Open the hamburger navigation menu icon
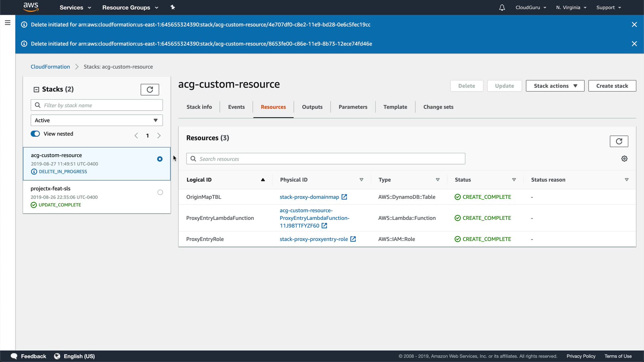 [x=8, y=23]
